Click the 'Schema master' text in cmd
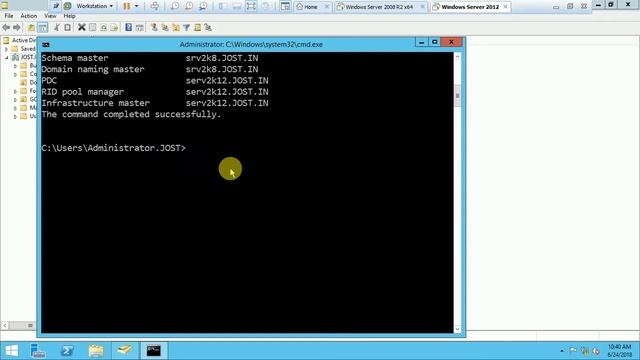The height and width of the screenshot is (360, 640). 75,58
